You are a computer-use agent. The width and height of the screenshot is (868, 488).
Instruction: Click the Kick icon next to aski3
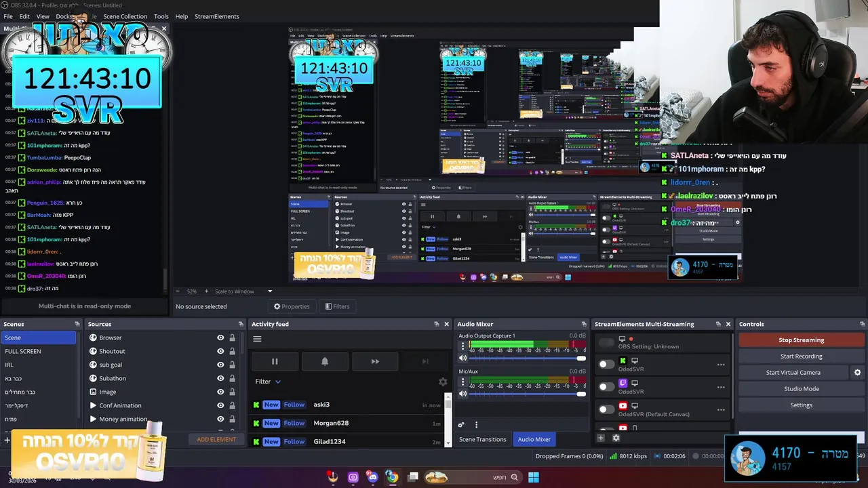tap(256, 405)
